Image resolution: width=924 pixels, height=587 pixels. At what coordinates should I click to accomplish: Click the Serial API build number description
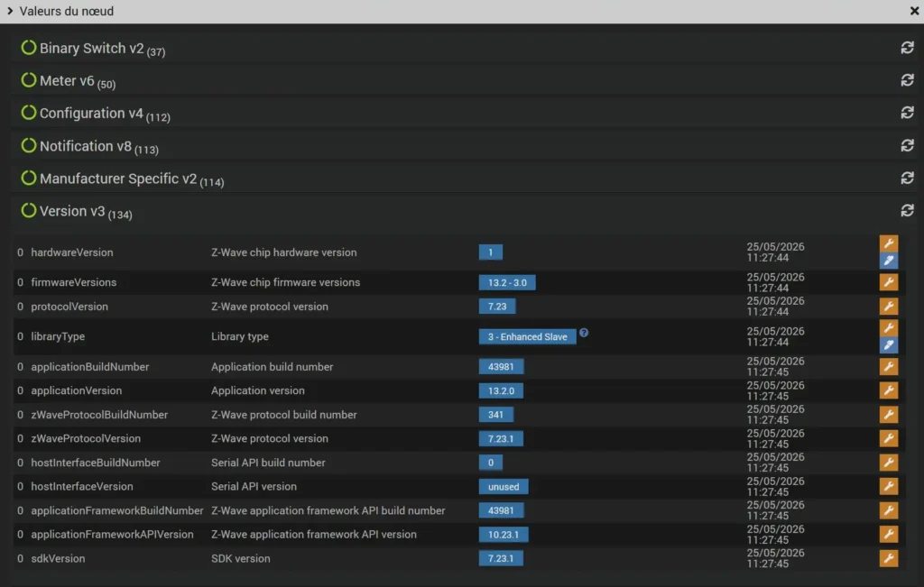(x=268, y=463)
